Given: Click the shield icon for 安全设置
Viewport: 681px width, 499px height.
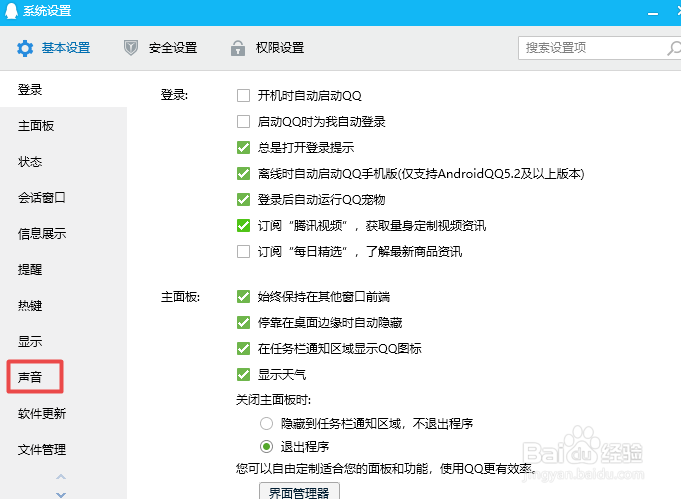Looking at the screenshot, I should click(x=131, y=48).
